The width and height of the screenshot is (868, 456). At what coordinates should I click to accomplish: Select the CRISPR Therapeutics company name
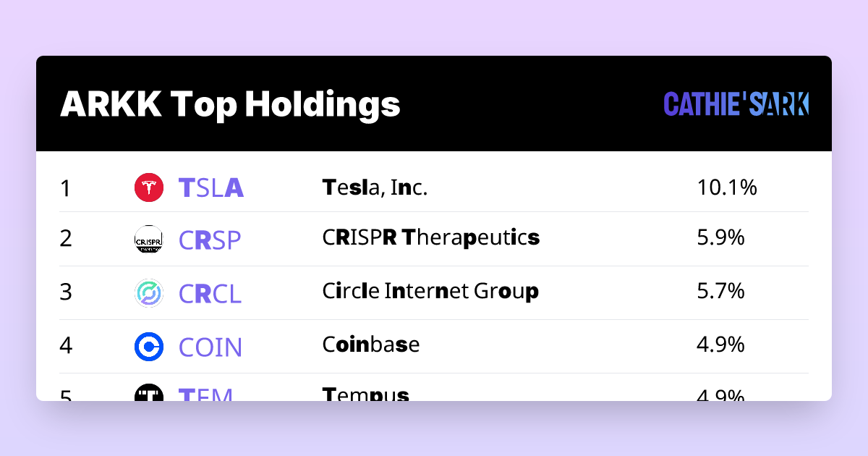pyautogui.click(x=430, y=237)
